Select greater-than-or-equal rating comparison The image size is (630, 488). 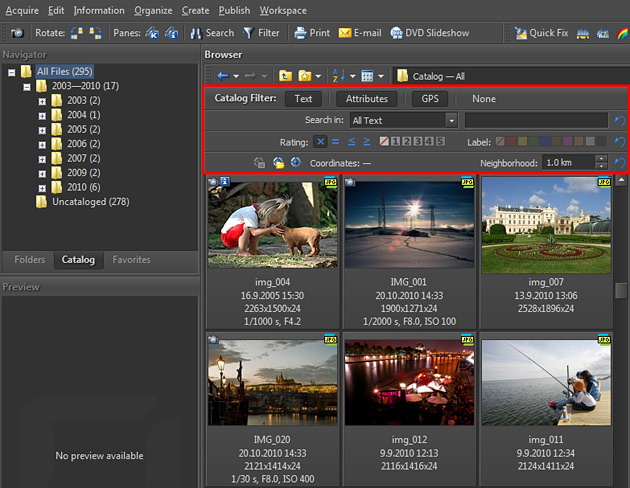coord(366,142)
